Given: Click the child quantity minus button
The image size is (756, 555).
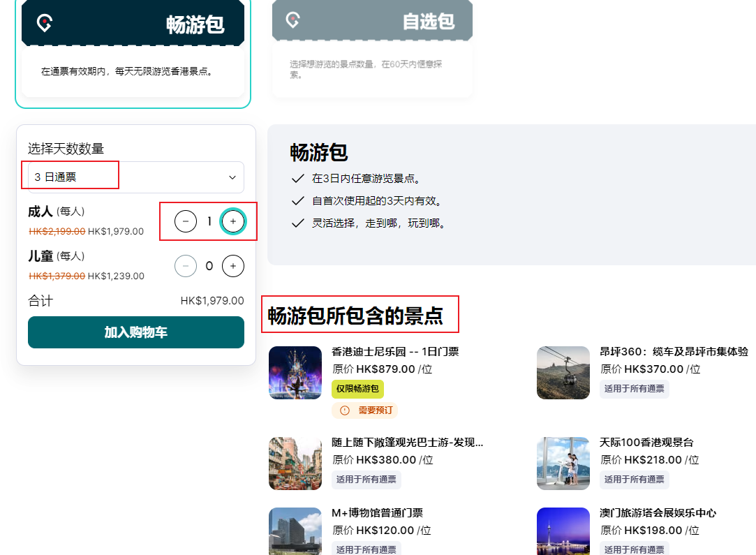Looking at the screenshot, I should coord(186,266).
